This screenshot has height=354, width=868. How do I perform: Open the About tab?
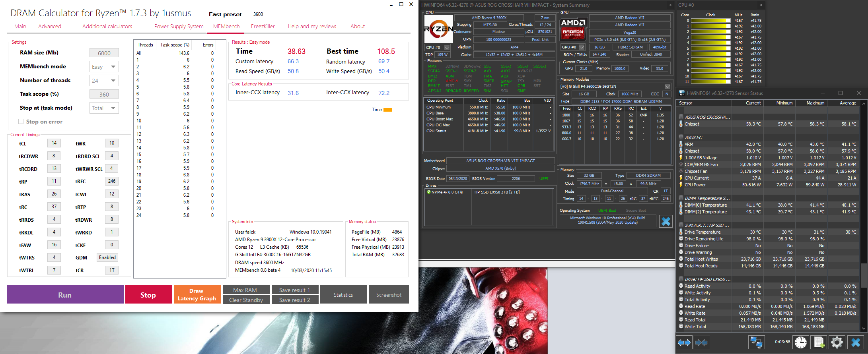(358, 27)
